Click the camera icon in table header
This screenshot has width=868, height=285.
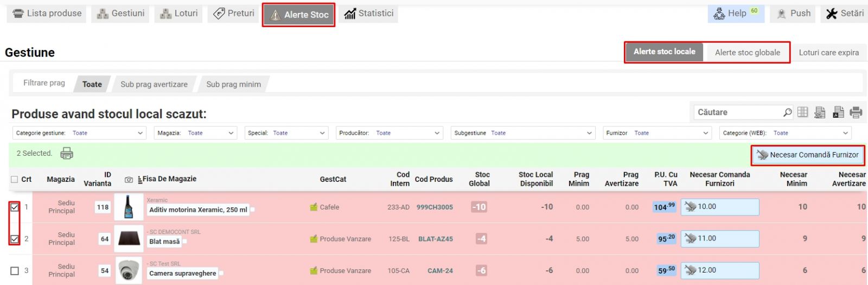coord(129,180)
